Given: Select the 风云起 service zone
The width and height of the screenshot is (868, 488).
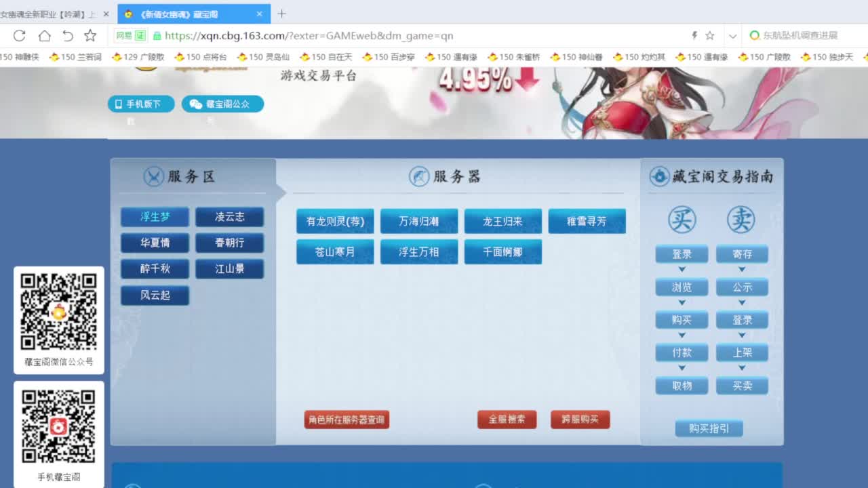Looking at the screenshot, I should pyautogui.click(x=155, y=295).
